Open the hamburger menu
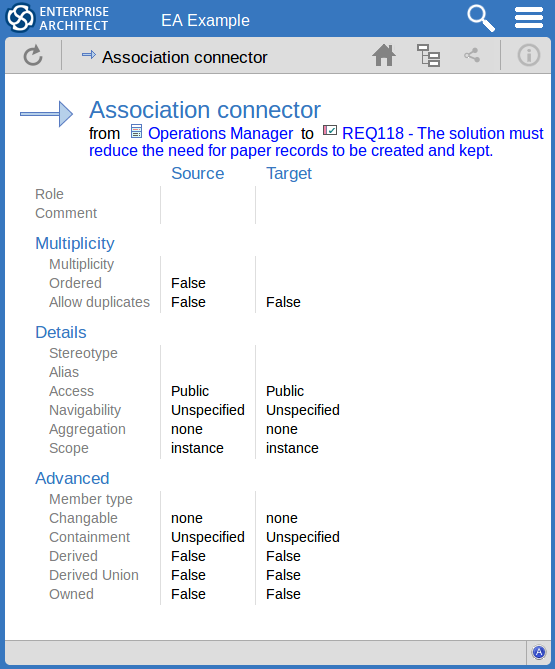 coord(529,18)
